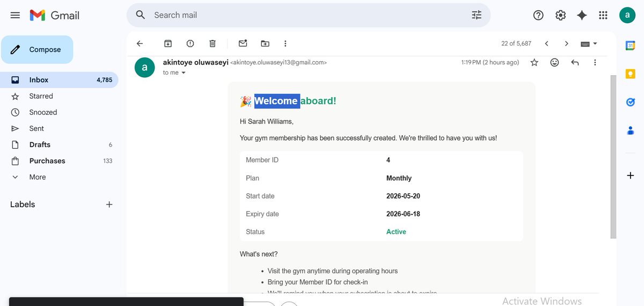Delete this email with trash icon
The height and width of the screenshot is (306, 644).
click(x=213, y=43)
